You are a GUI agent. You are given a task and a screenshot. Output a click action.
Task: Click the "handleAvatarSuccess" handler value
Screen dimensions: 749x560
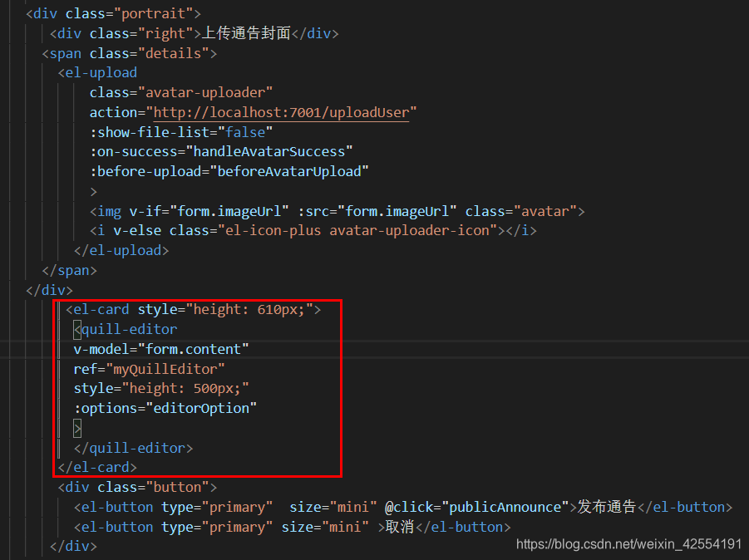tap(269, 152)
